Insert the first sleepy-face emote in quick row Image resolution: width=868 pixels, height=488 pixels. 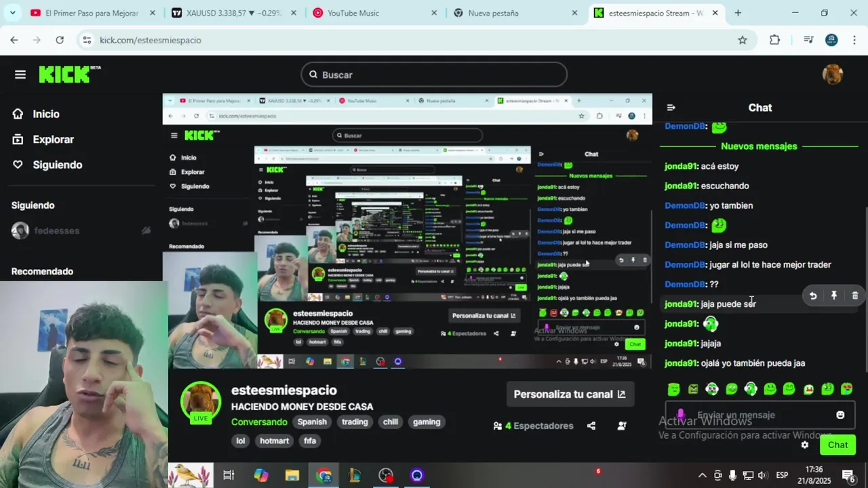click(x=673, y=389)
